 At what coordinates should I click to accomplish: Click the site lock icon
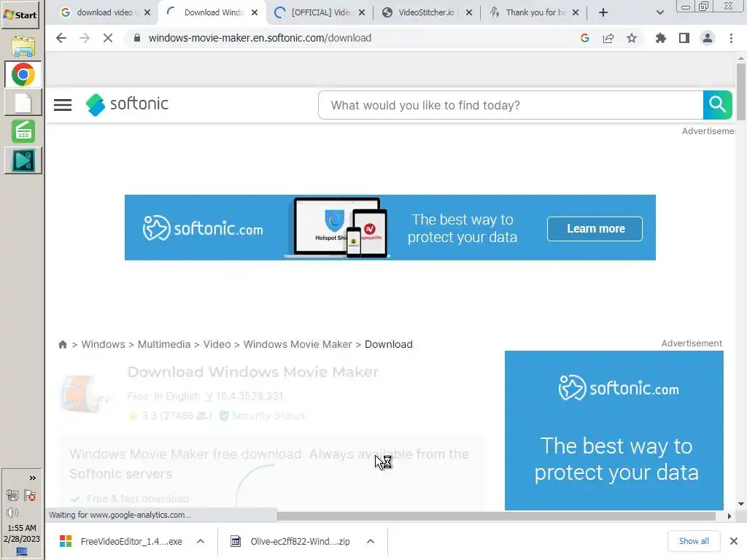coord(137,38)
